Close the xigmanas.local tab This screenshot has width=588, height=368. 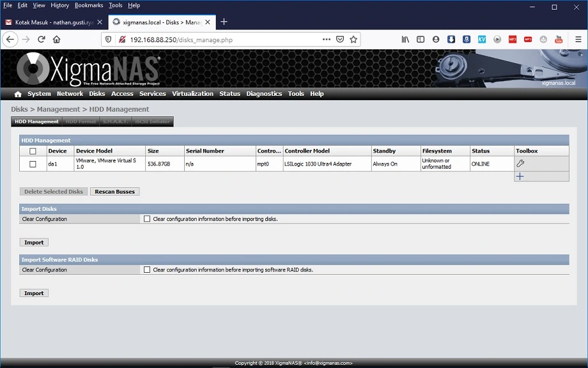(208, 22)
